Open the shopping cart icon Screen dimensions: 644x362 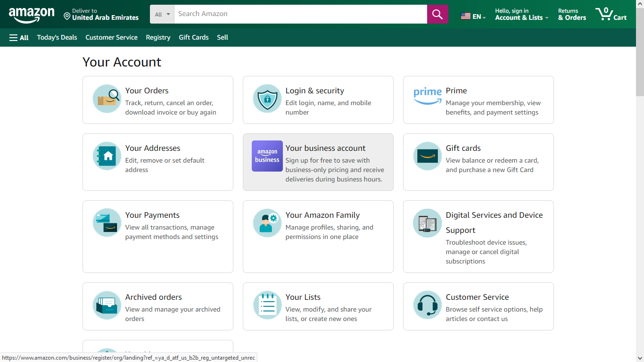[x=604, y=14]
